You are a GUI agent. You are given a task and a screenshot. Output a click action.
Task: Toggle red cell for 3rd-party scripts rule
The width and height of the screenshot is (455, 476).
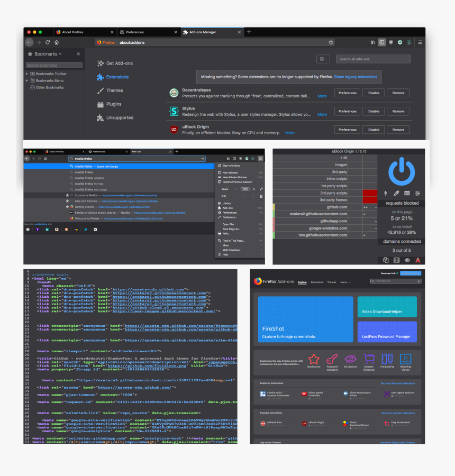pos(370,193)
